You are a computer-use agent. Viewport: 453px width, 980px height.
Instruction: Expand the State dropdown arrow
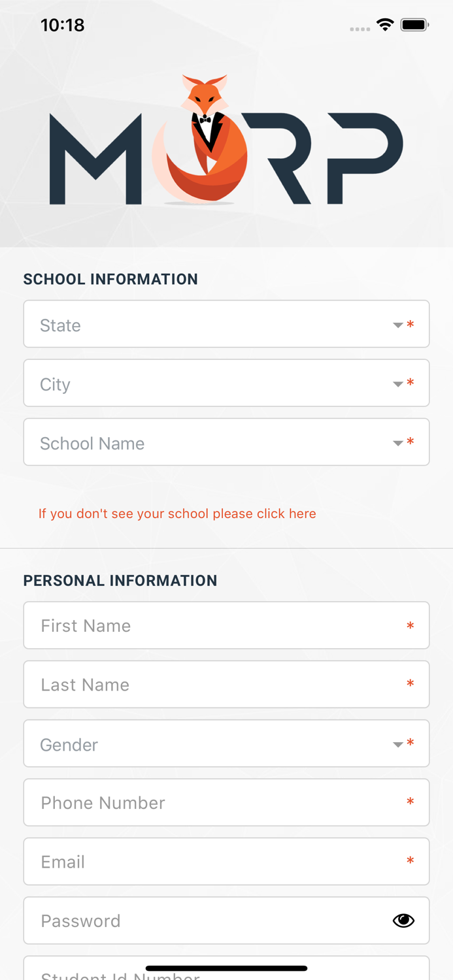[x=397, y=325]
